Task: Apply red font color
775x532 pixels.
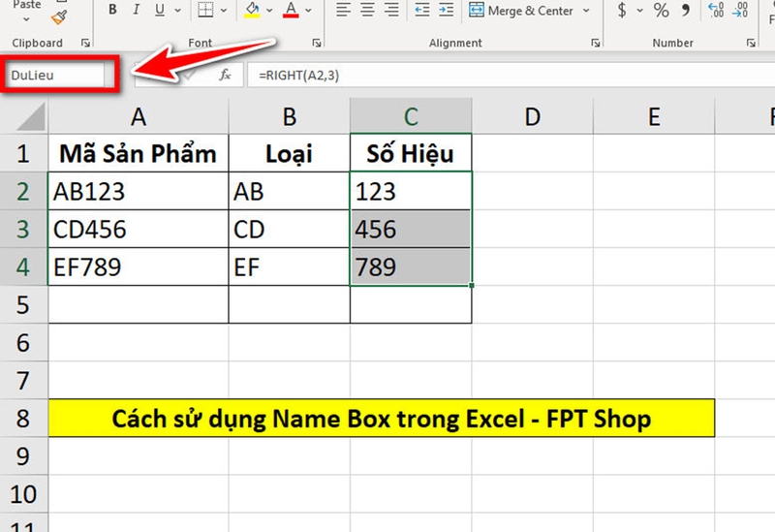Action: [291, 10]
